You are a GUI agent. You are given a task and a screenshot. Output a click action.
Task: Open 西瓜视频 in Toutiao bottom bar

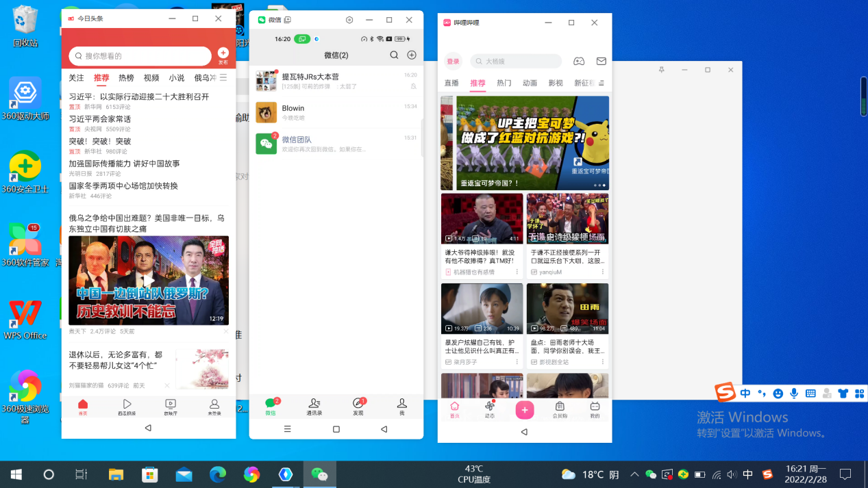(x=127, y=407)
